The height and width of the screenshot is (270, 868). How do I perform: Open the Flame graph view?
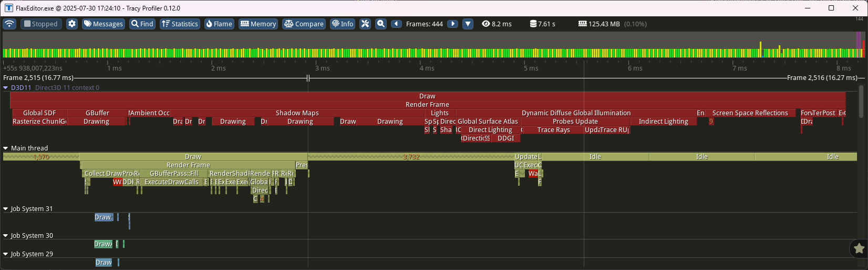219,24
